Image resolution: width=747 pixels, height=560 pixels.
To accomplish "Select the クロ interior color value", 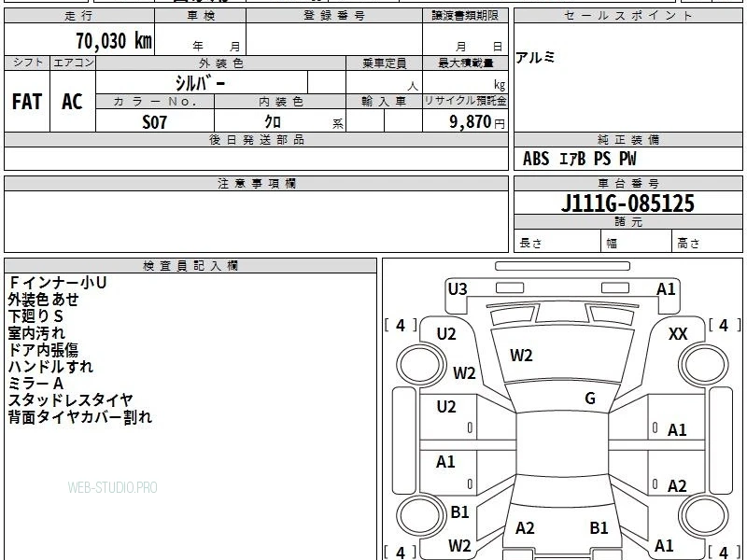I will tap(273, 122).
